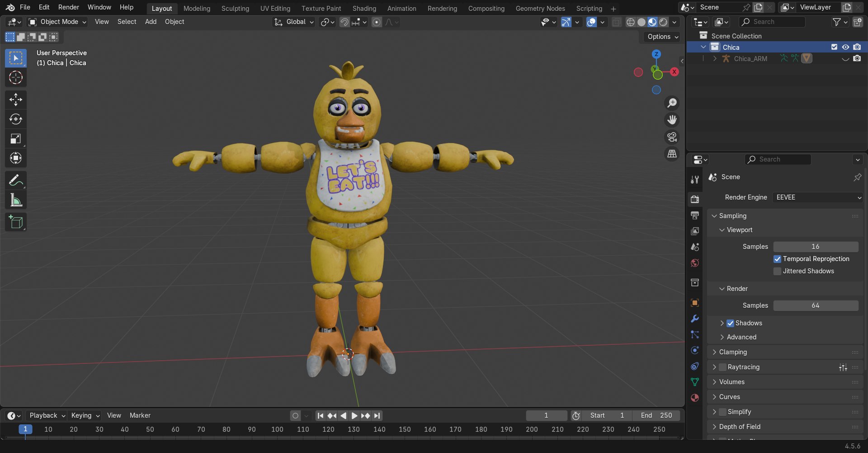This screenshot has height=453, width=868.
Task: Uncheck Chica collection exclude checkbox
Action: [834, 47]
